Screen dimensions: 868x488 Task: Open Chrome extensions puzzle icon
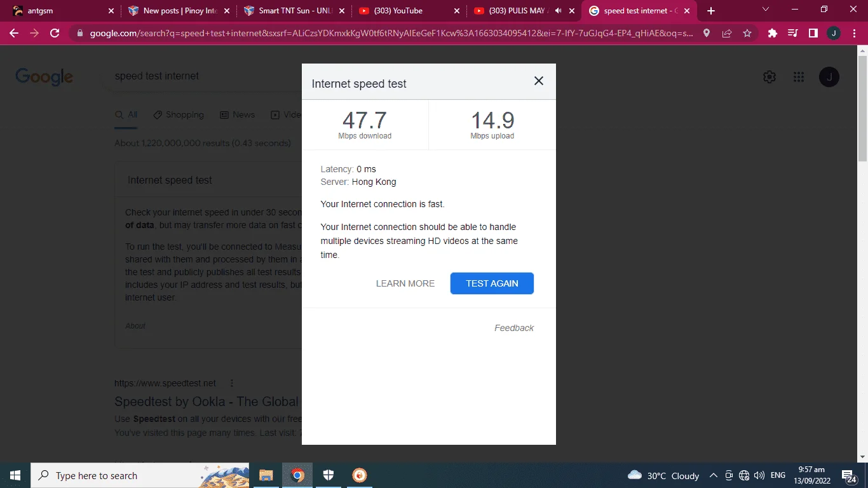(x=773, y=33)
